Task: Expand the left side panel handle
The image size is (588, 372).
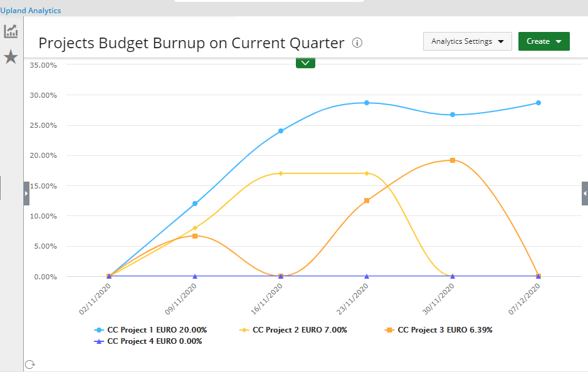Action: 26,194
